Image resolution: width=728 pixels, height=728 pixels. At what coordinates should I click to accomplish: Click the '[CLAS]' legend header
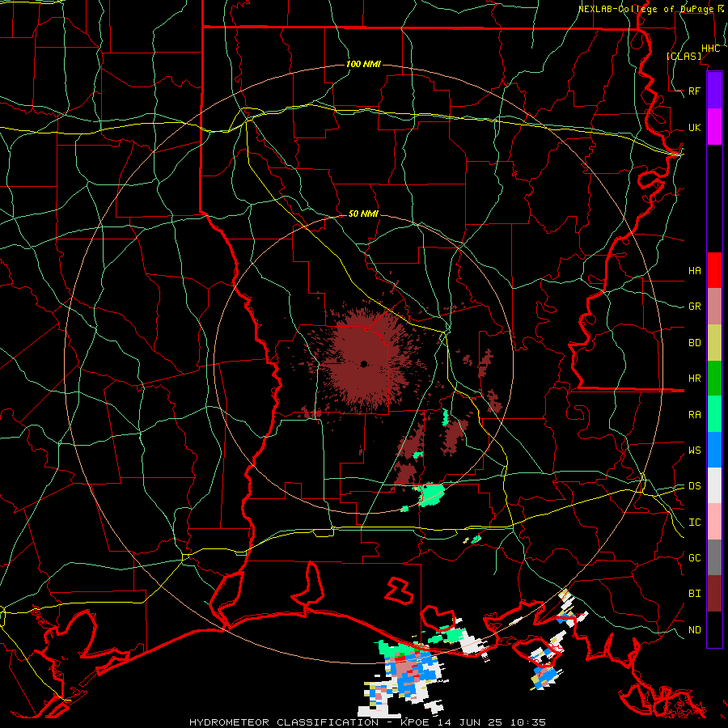click(684, 56)
